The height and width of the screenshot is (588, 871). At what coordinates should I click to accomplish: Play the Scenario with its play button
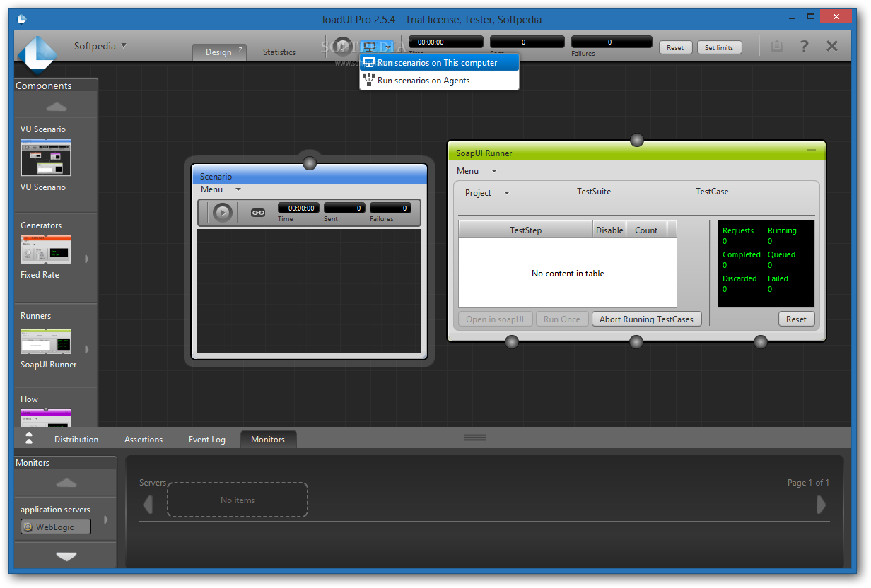click(x=223, y=212)
